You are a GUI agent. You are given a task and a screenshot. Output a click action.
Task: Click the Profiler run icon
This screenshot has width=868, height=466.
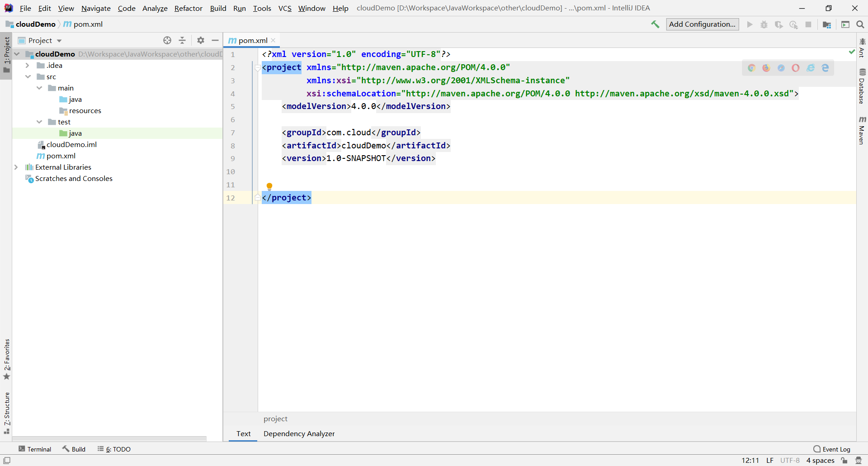793,24
